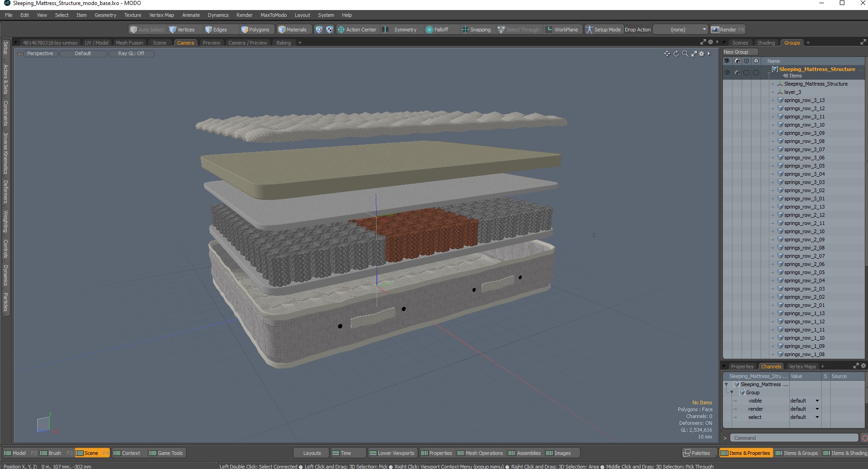This screenshot has height=469, width=868.
Task: Toggle visibility eye of Sleeping_Mattress_Structure group
Action: coord(727,72)
